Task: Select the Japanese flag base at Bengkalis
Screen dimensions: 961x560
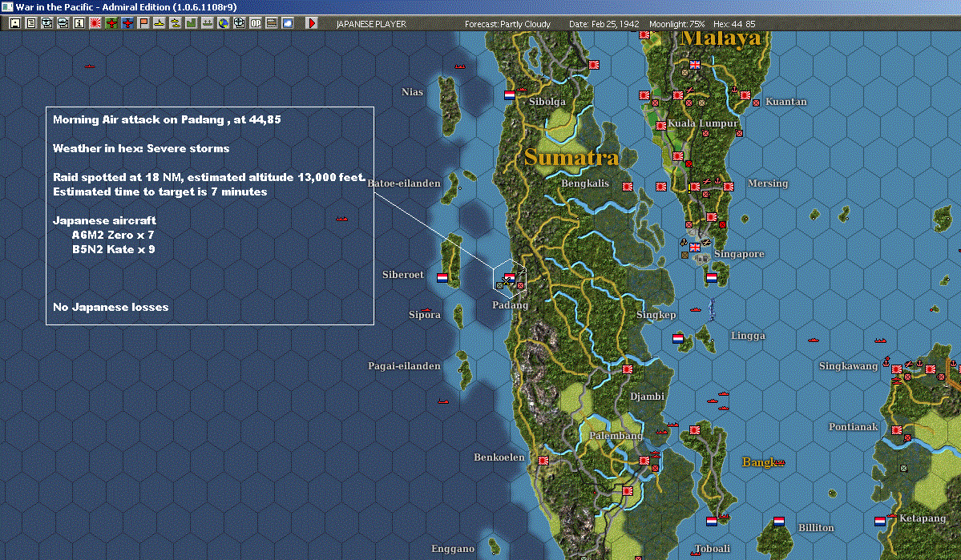Action: [628, 187]
